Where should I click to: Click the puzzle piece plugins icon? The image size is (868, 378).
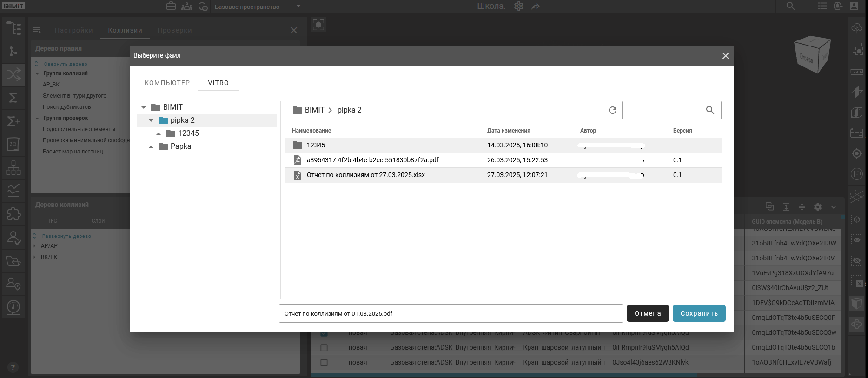[13, 214]
